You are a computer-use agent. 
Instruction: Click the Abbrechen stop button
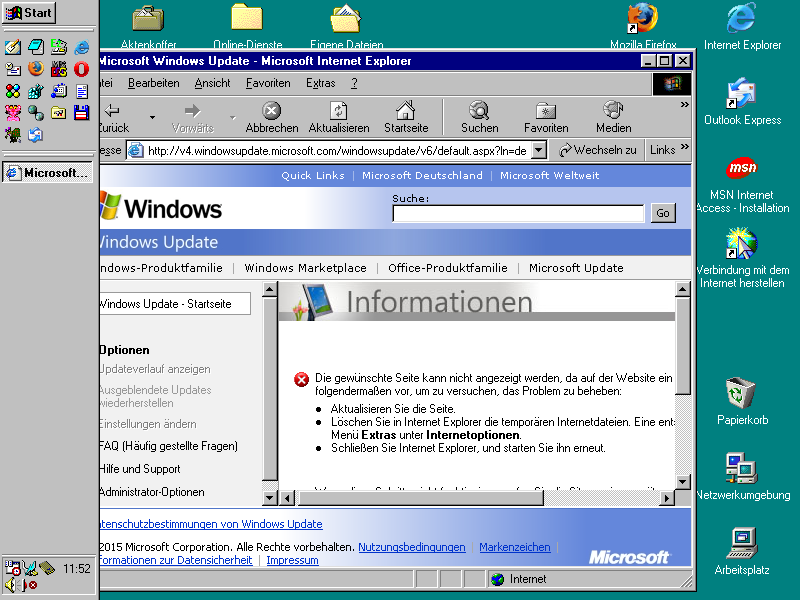coord(272,117)
